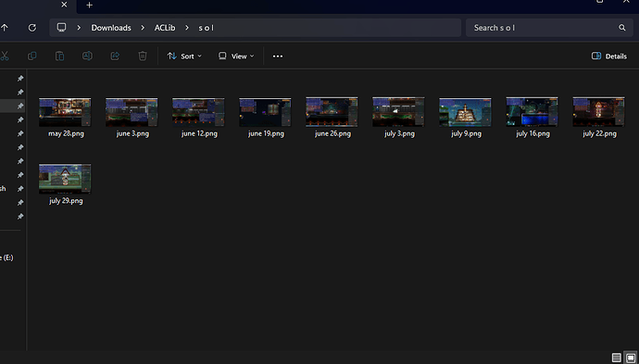
Task: Click the Copy icon in toolbar
Action: coord(31,56)
